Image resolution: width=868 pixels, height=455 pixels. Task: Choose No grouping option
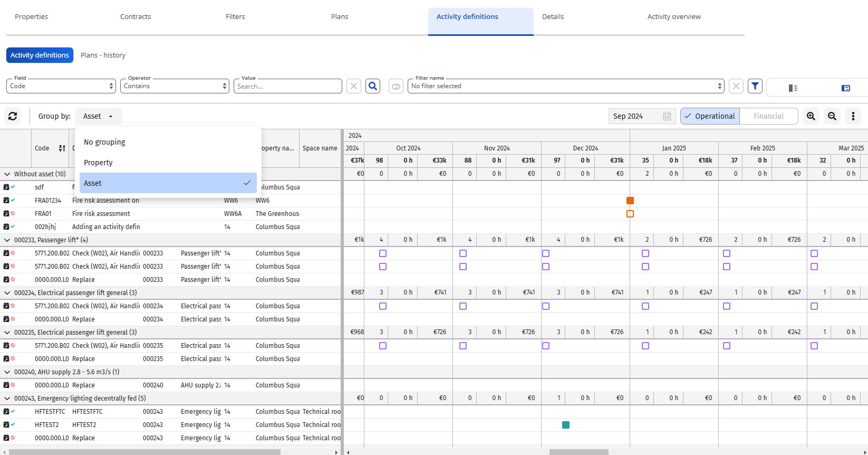point(168,142)
